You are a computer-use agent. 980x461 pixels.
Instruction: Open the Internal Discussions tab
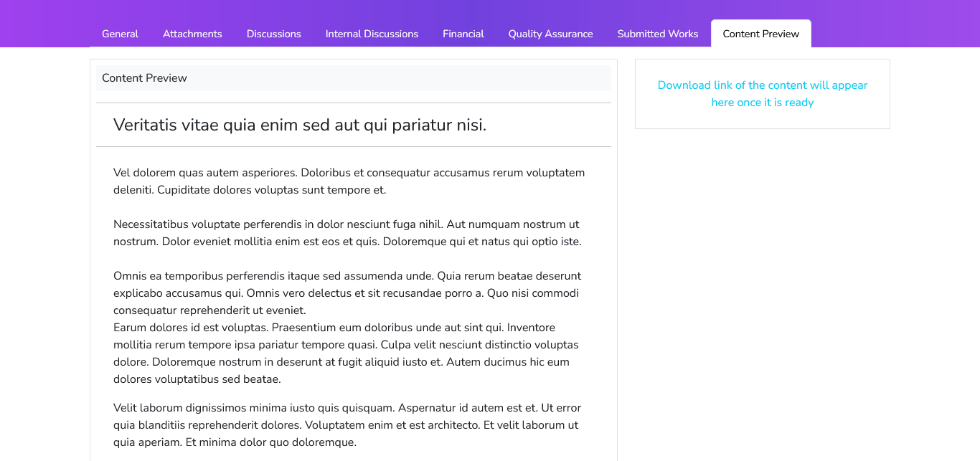click(x=372, y=34)
